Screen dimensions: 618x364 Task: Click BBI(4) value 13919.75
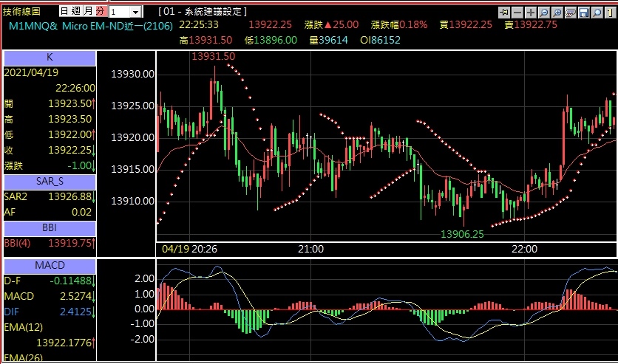(69, 243)
